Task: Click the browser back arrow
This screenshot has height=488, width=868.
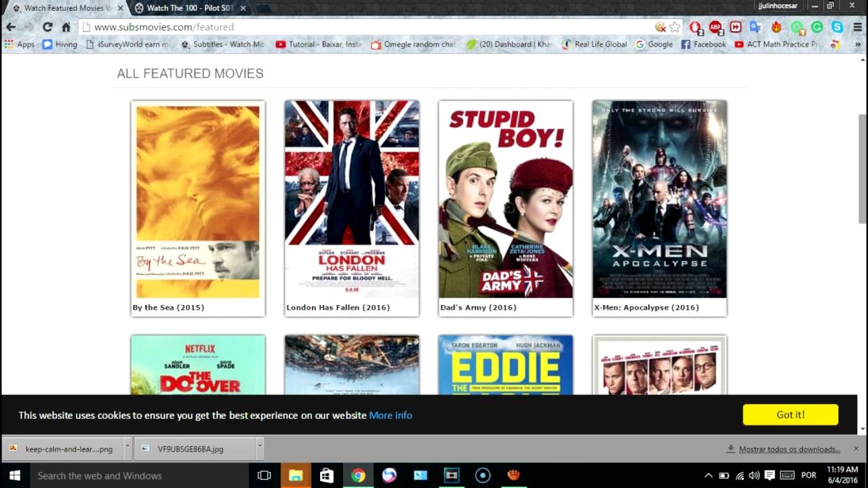Action: (x=10, y=27)
